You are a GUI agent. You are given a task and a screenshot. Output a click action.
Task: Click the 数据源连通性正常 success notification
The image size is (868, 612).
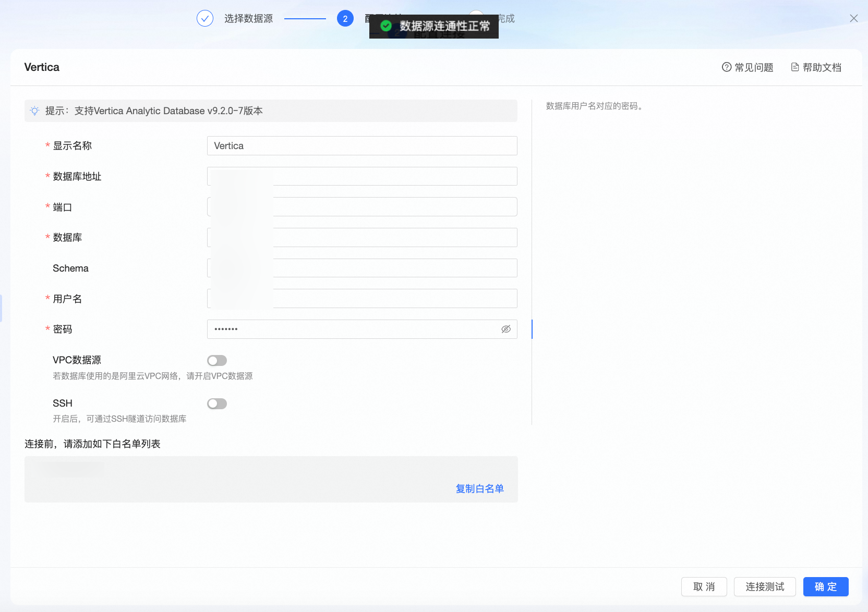434,26
